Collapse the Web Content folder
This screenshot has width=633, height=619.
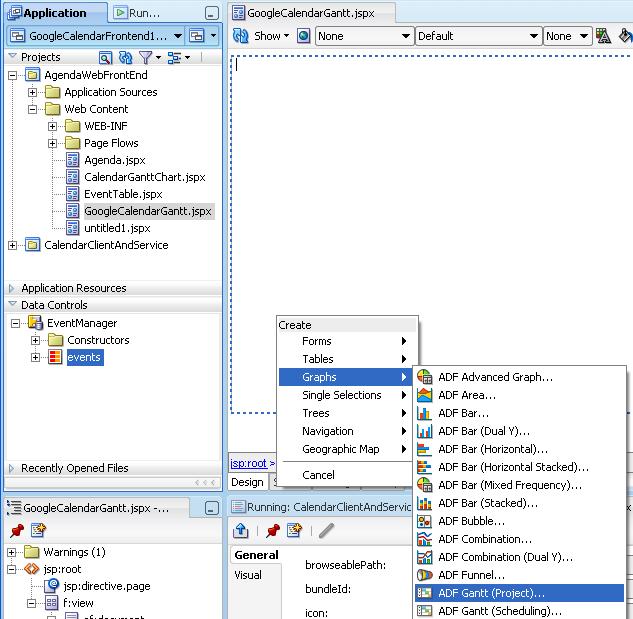click(x=33, y=110)
